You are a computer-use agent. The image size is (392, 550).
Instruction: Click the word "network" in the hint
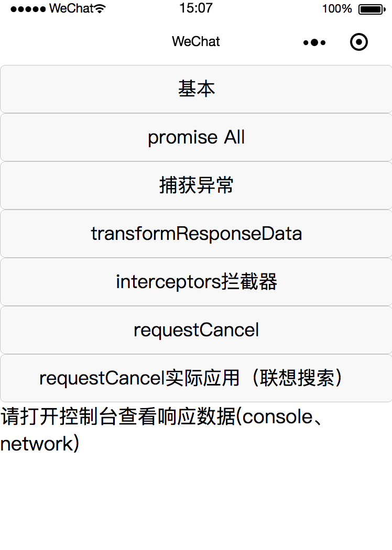37,444
